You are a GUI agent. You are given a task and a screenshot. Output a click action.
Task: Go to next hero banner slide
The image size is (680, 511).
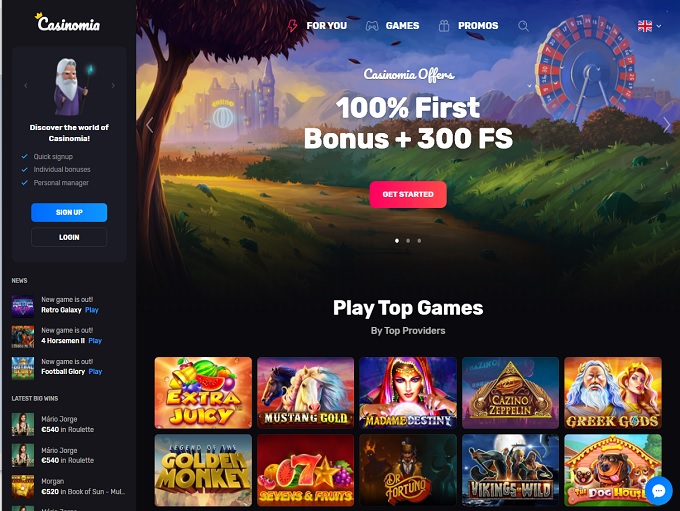[x=667, y=125]
